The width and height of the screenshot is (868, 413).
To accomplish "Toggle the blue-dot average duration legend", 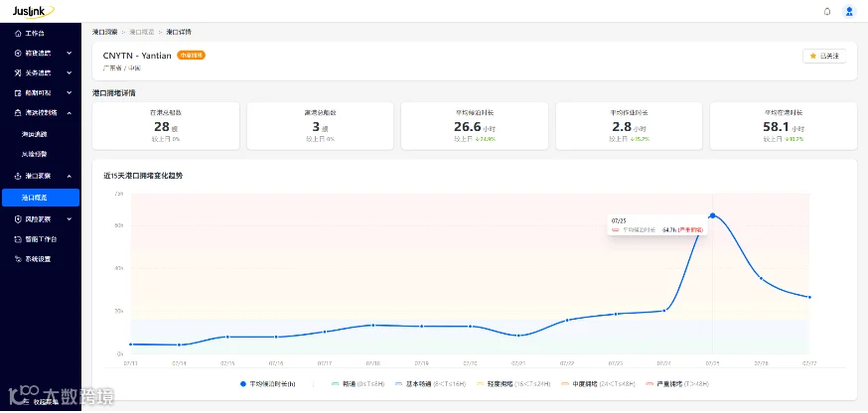I will click(x=268, y=383).
